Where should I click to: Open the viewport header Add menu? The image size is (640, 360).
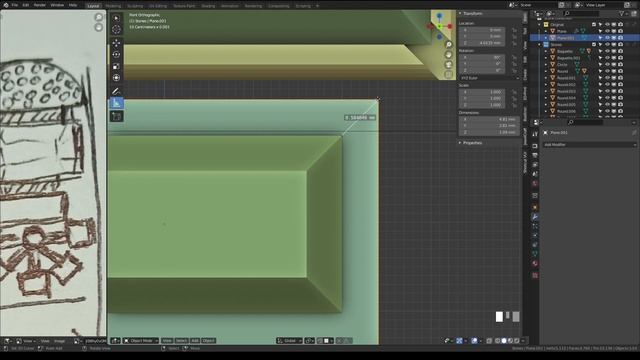tap(195, 341)
